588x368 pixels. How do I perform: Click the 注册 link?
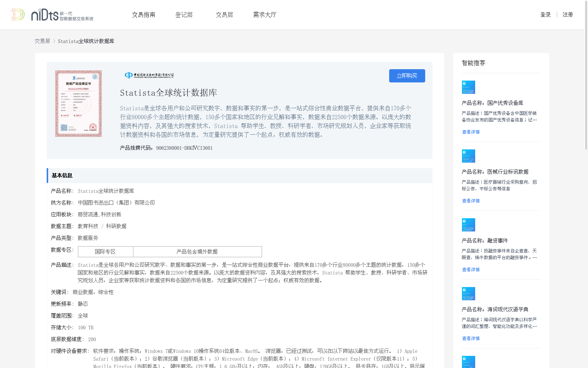568,15
